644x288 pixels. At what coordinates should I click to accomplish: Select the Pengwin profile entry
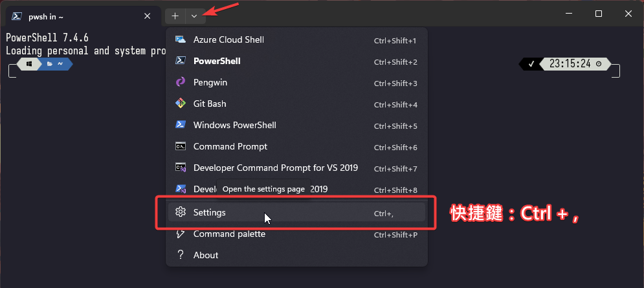(x=296, y=83)
